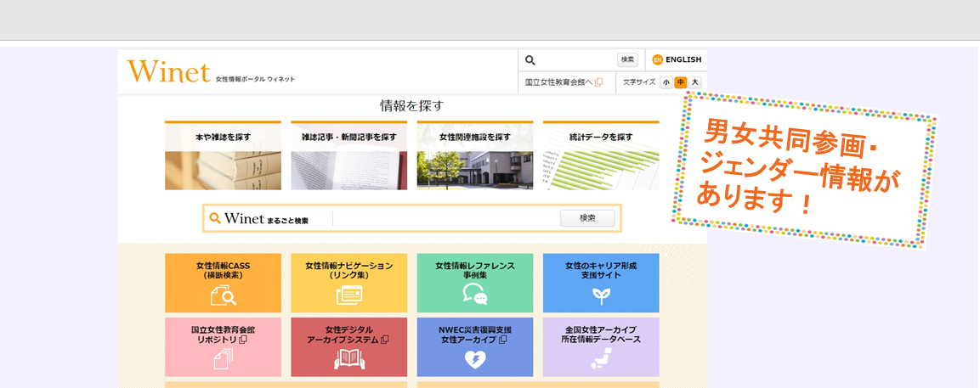Click the speech bubble icon under 女性情報レファレンス事例集
Image resolution: width=980 pixels, height=388 pixels.
pos(475,294)
